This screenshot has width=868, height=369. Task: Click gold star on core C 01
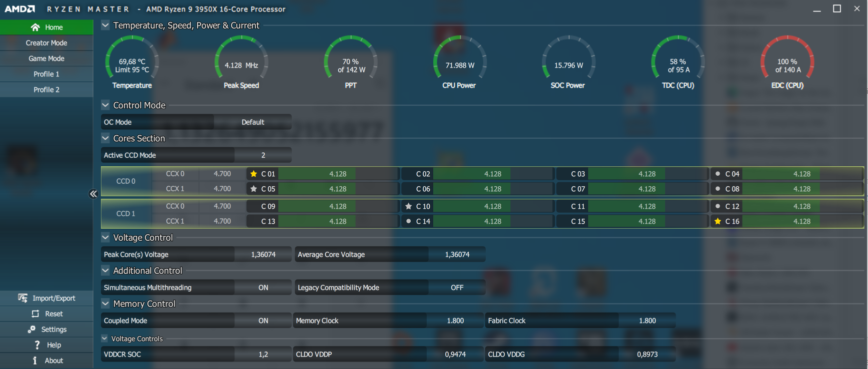pyautogui.click(x=254, y=174)
